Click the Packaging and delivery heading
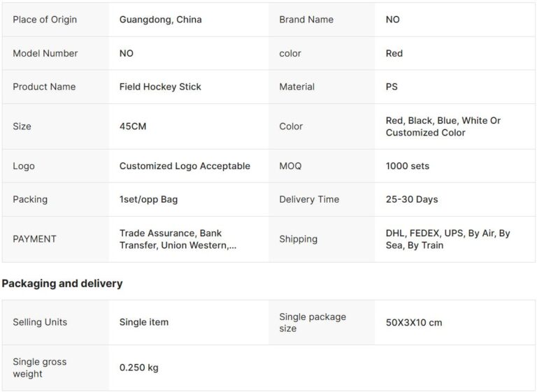 coord(62,284)
